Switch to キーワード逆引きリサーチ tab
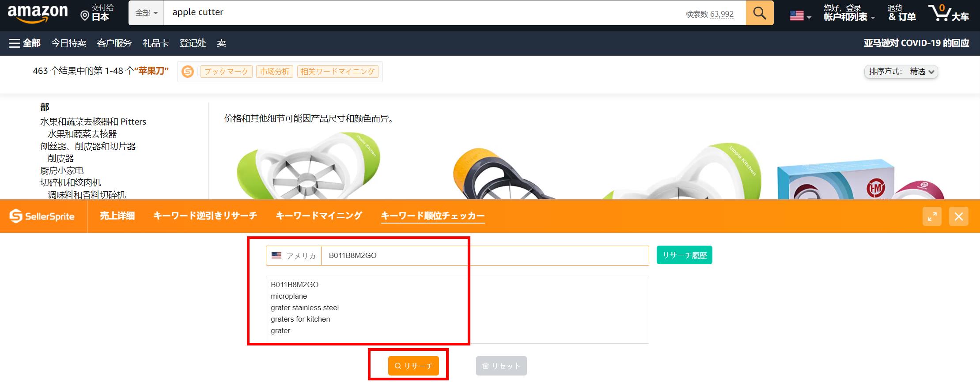Viewport: 980px width, 387px height. pyautogui.click(x=205, y=216)
